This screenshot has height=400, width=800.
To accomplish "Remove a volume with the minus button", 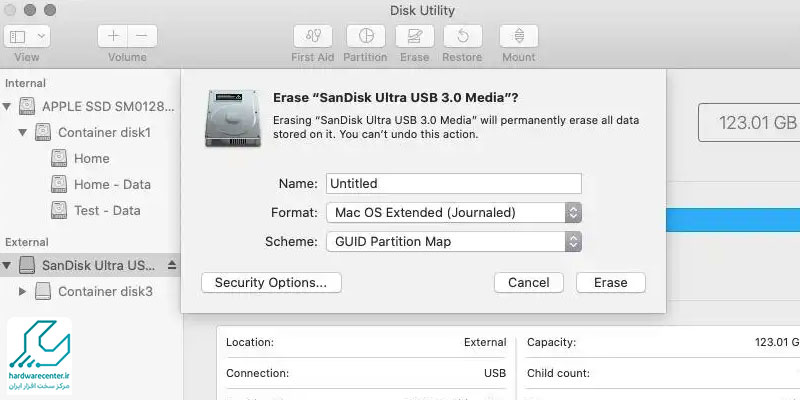I will point(142,36).
